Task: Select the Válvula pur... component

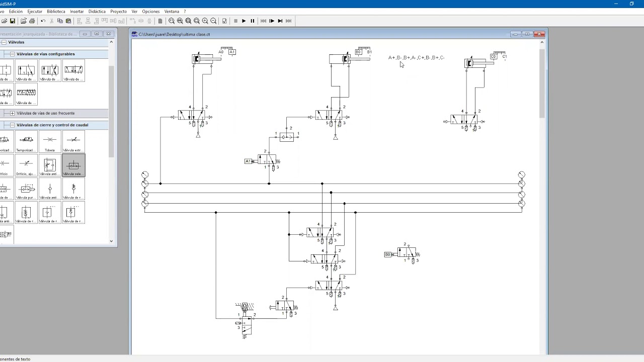Action: click(26, 189)
